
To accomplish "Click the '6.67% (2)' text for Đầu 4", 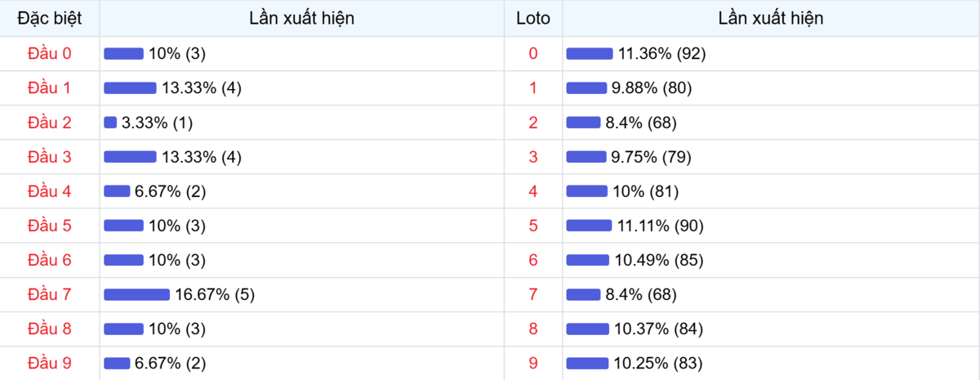I will [170, 191].
